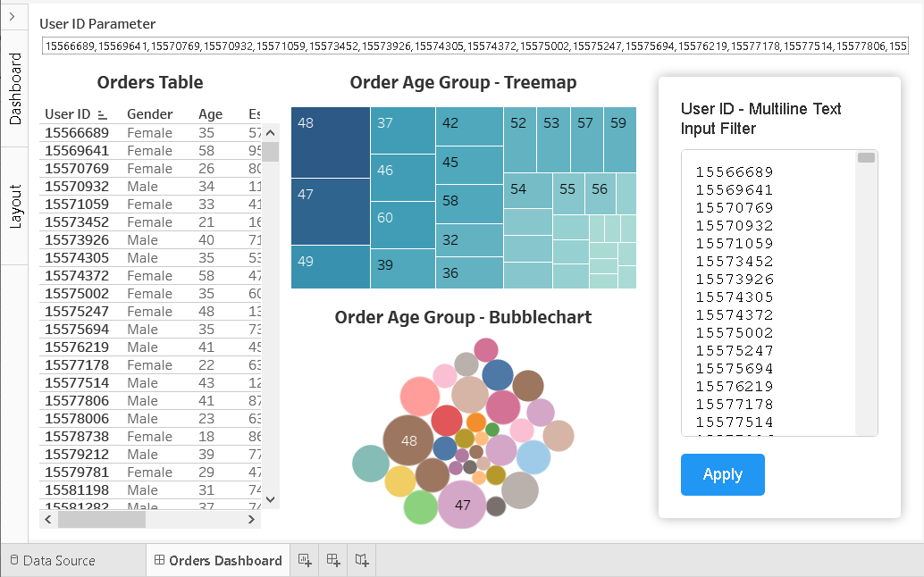Select User ID 15577806 in Orders Table

point(77,401)
